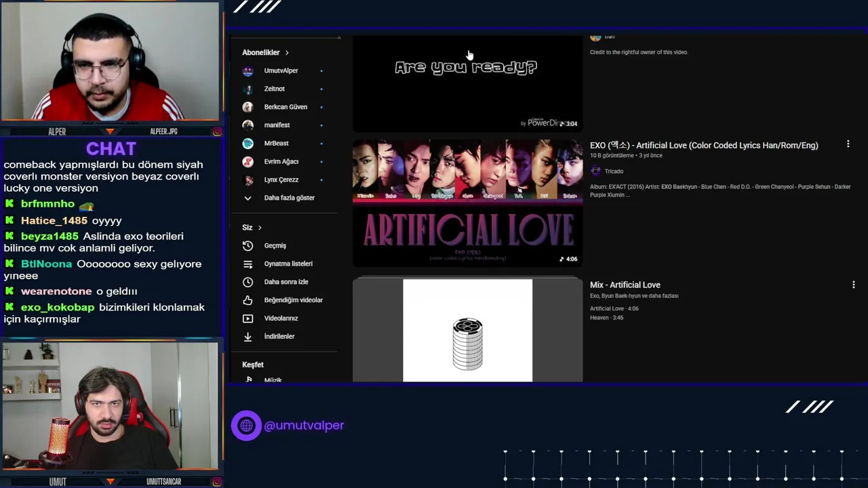Click the Keşfet section heading
The image size is (868, 488).
click(253, 365)
